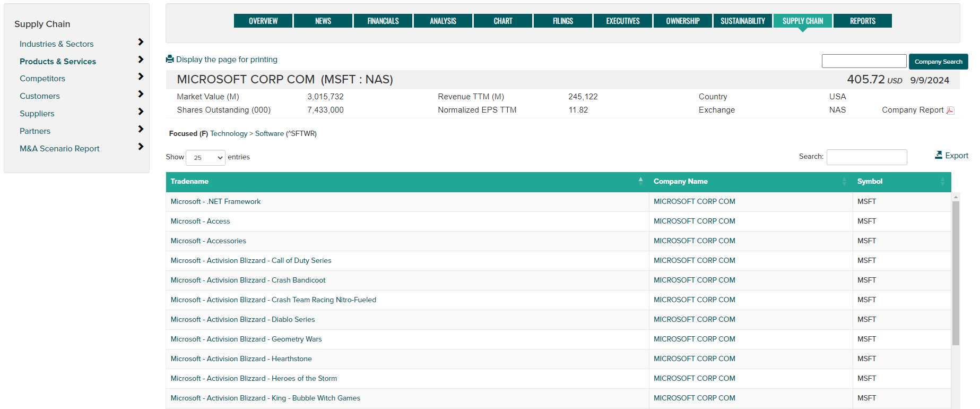Switch to the News tab
Screen dimensions: 980x409
point(323,21)
